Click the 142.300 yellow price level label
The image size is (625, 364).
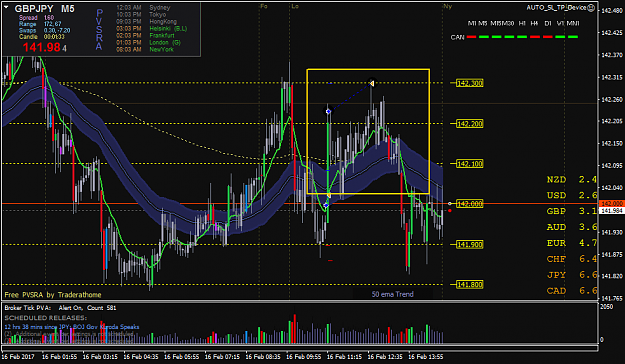[x=470, y=83]
